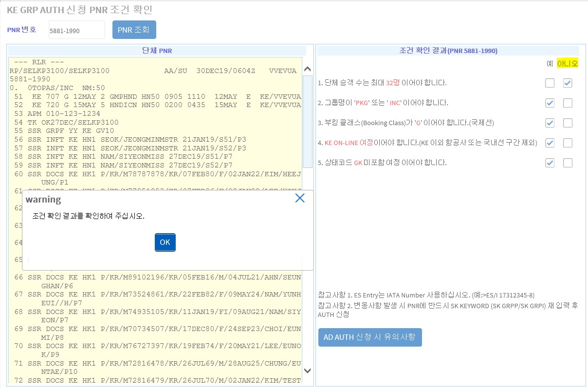Click OK in the warning dialog
Image resolution: width=588 pixels, height=388 pixels.
point(165,242)
